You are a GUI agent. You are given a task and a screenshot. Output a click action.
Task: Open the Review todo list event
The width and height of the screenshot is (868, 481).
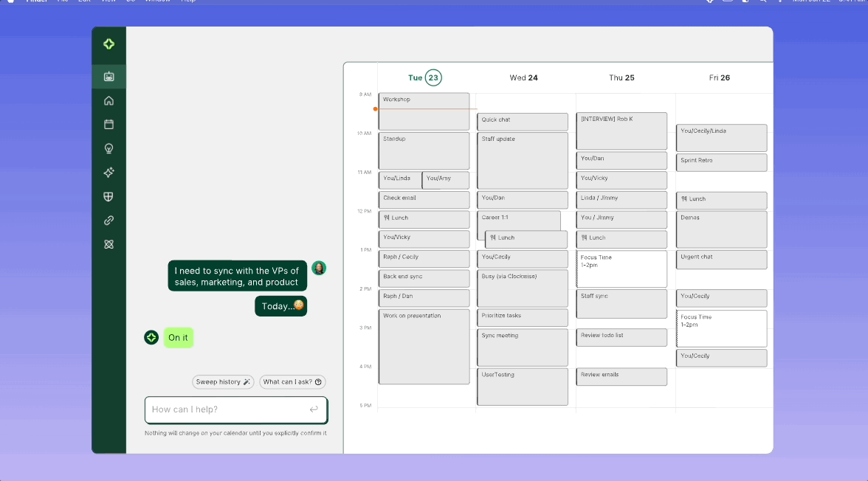coord(621,338)
